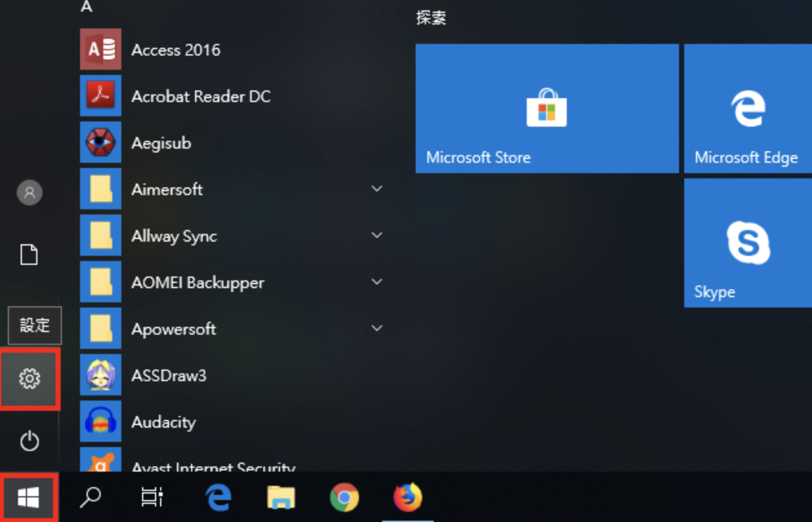Open the Microsoft Edge tile
Screen dimensions: 812x522
pyautogui.click(x=748, y=109)
